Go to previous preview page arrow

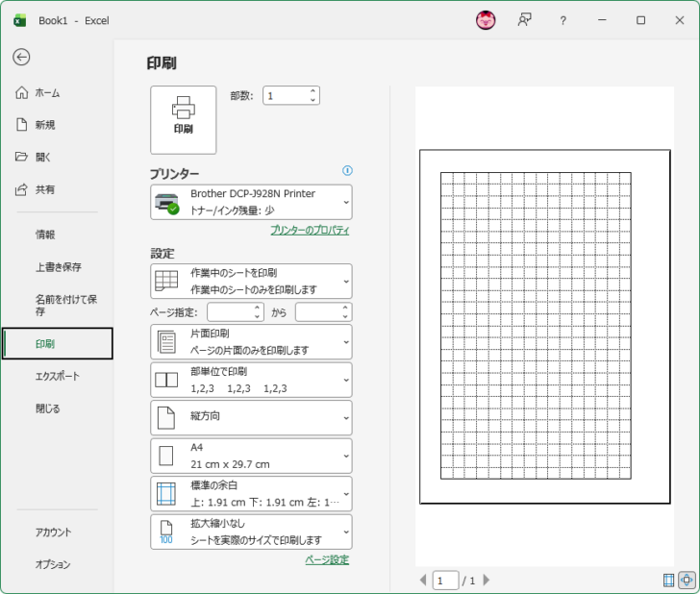(x=423, y=580)
